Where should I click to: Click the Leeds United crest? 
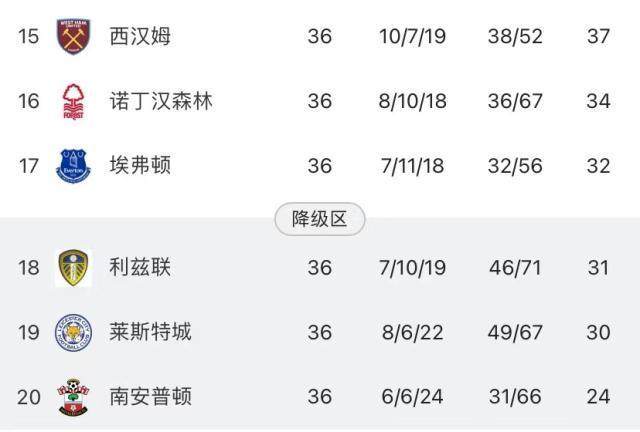coord(73,268)
